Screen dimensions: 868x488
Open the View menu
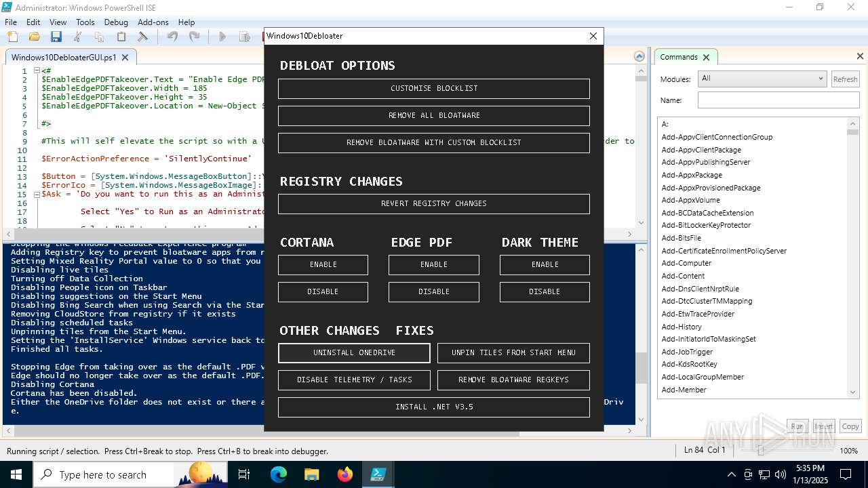(x=58, y=22)
